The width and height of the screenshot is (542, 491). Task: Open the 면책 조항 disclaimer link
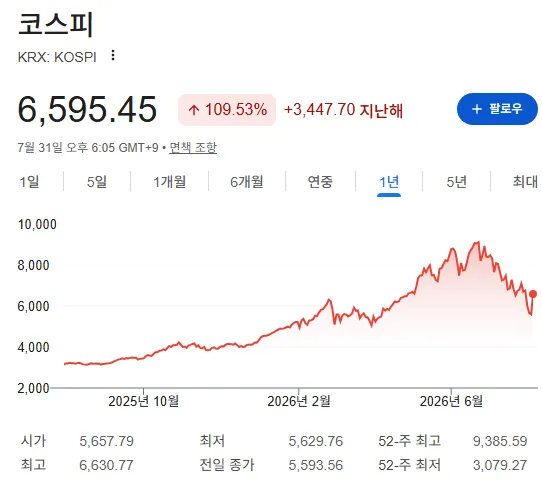[x=193, y=148]
